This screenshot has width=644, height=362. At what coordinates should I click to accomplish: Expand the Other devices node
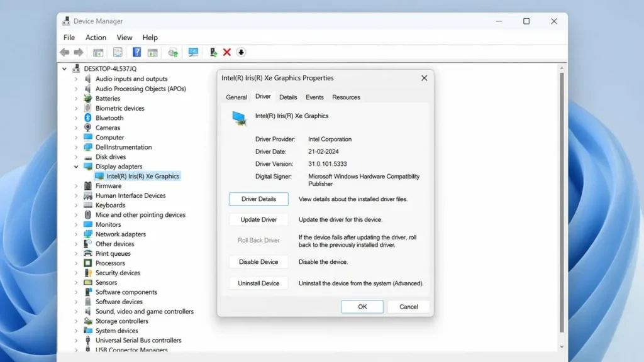76,244
